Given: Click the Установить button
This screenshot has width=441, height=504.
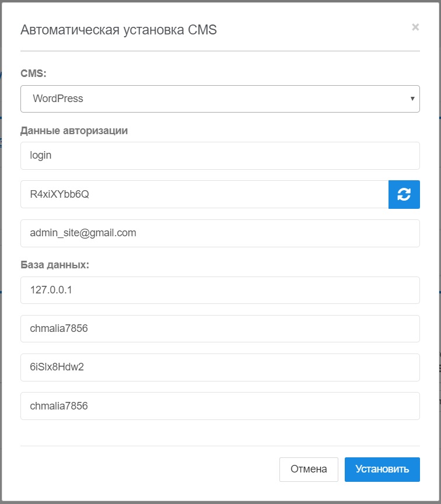Looking at the screenshot, I should [x=382, y=469].
